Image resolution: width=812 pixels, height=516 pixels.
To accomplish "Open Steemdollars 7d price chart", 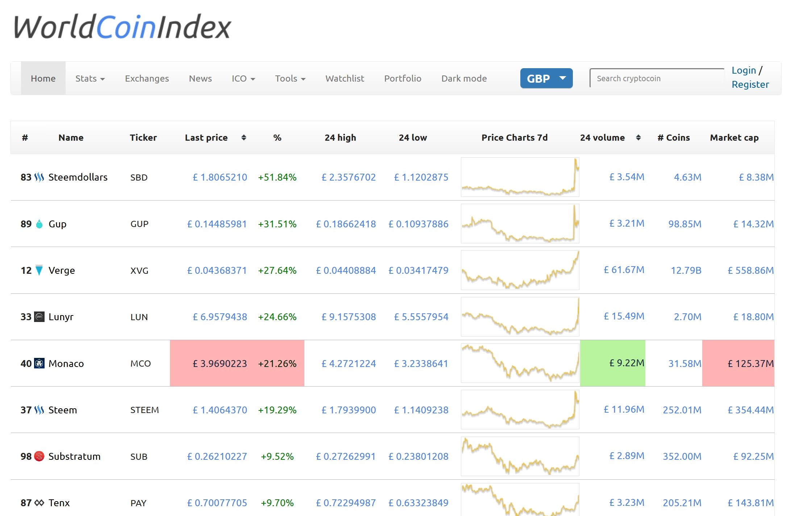I will pyautogui.click(x=520, y=177).
